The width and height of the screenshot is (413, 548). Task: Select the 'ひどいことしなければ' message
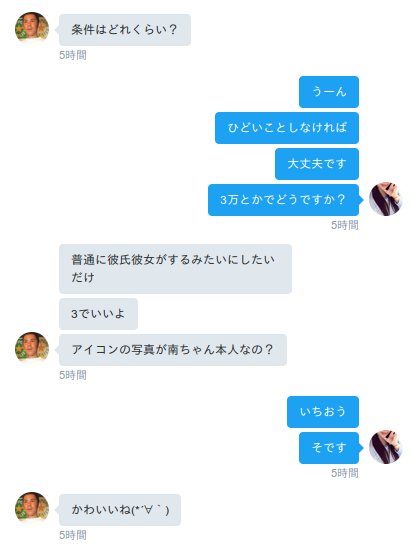pos(287,128)
